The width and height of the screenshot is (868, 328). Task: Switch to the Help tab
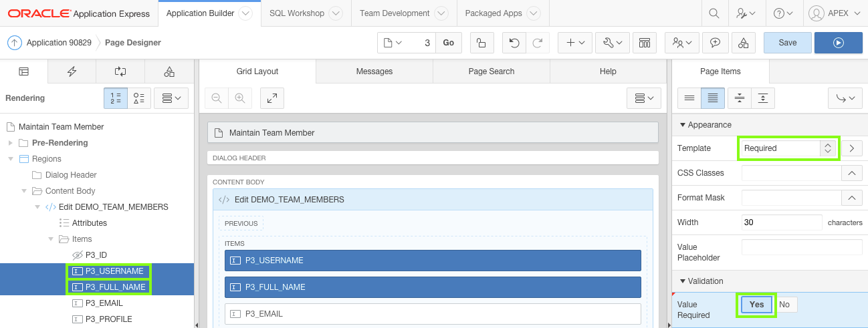click(x=608, y=71)
